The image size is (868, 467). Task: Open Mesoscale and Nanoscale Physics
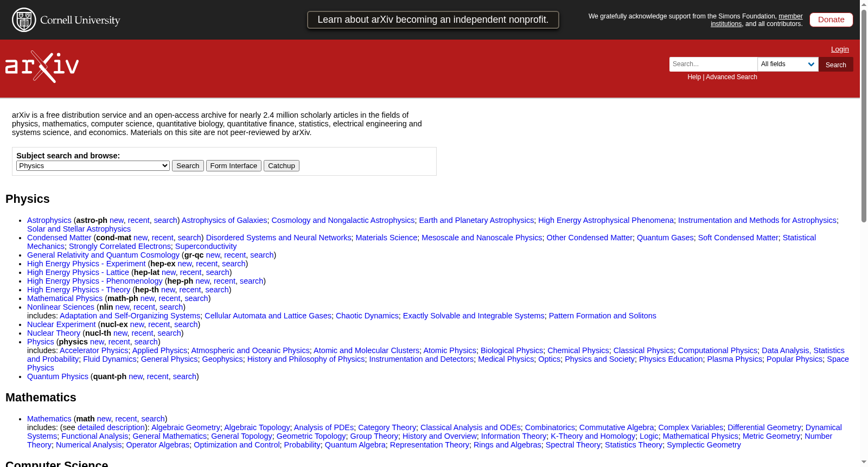pyautogui.click(x=482, y=238)
